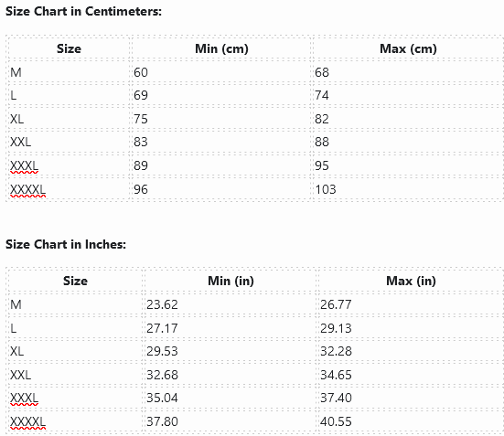Screen dimensions: 504x436
Task: Place cursor in the cell containing 103
Action: click(x=408, y=189)
